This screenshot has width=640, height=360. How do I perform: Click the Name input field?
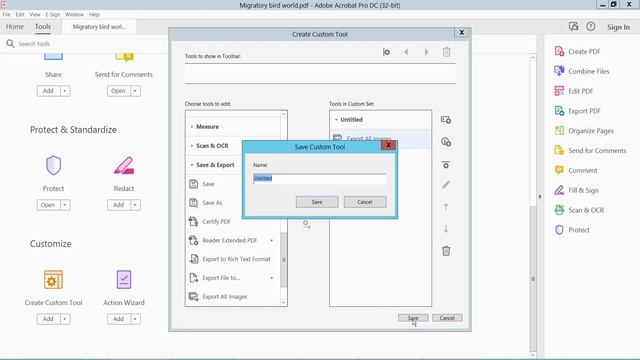319,178
